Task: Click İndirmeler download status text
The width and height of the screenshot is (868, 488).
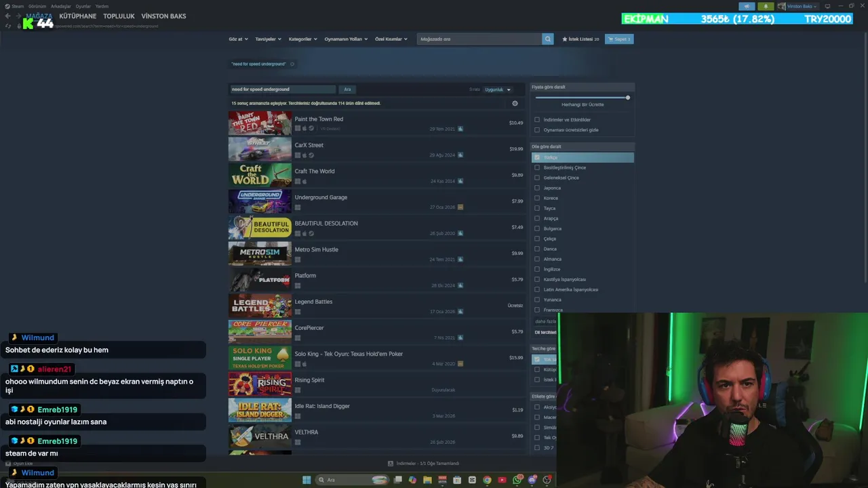Action: pos(428,464)
